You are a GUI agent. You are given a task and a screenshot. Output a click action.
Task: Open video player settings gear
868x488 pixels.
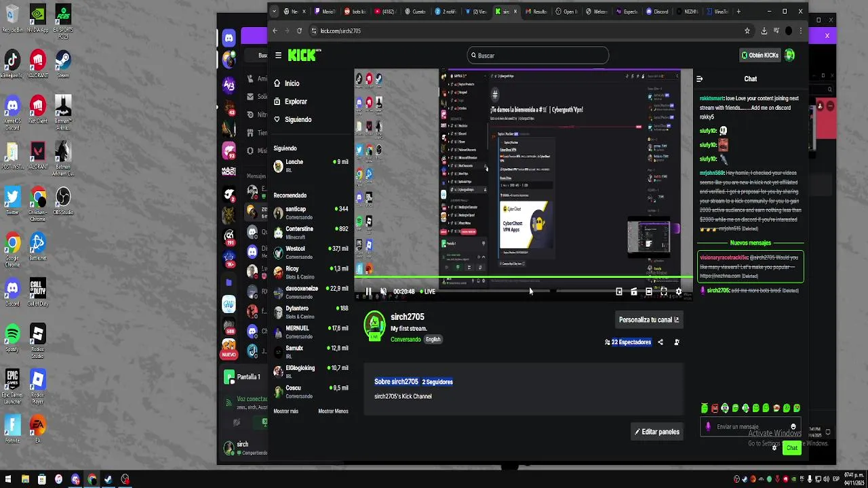pos(679,291)
